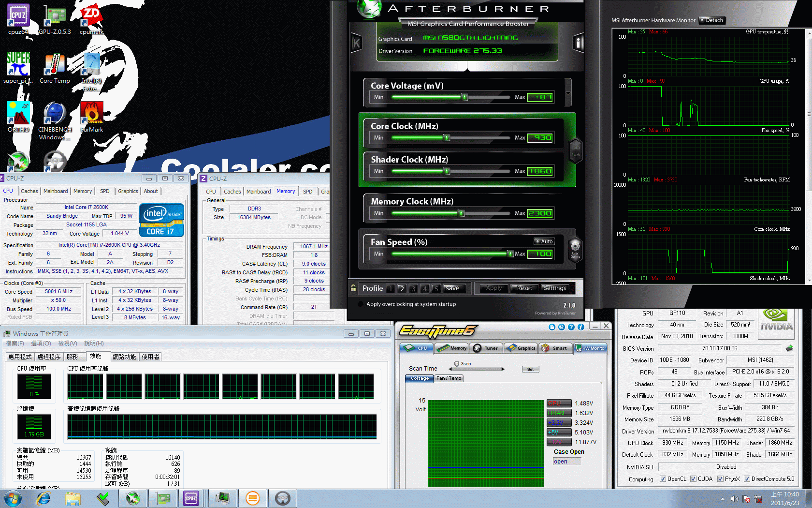Open the ORTHOS desktop shortcut
812x508 pixels.
(18, 117)
